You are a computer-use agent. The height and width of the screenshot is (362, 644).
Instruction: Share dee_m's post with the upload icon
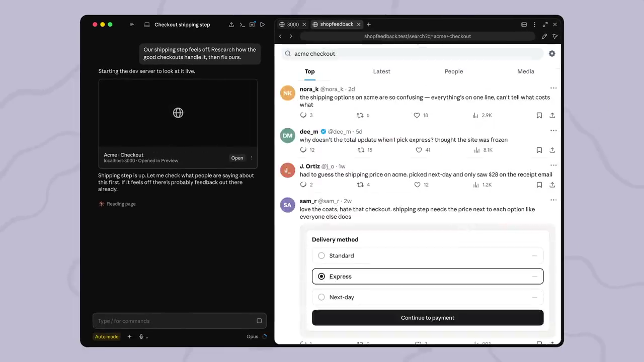click(x=552, y=150)
